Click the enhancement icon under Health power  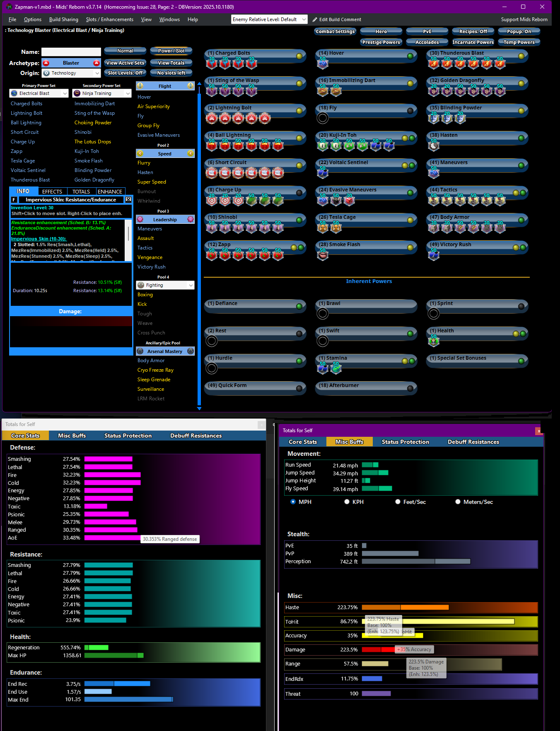(434, 340)
